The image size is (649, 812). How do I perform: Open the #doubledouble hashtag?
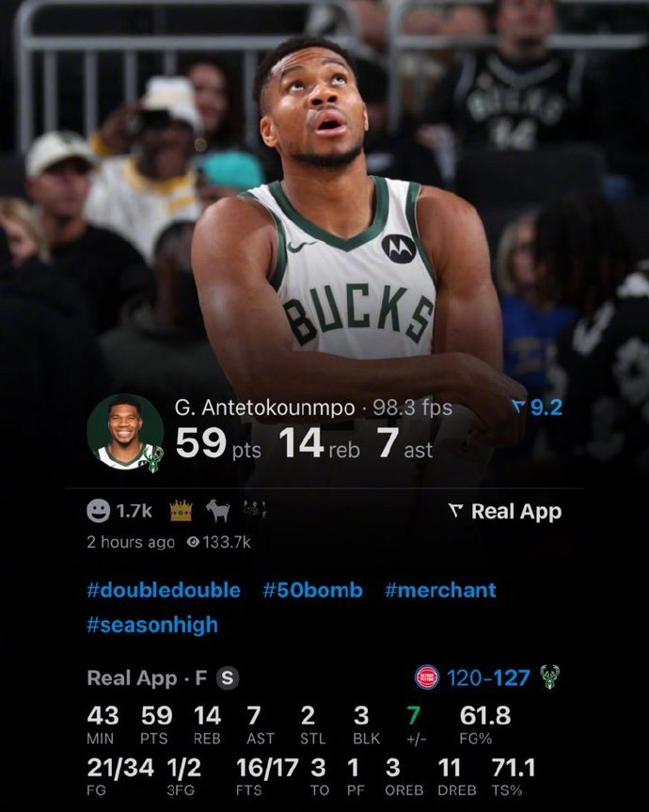[x=164, y=590]
